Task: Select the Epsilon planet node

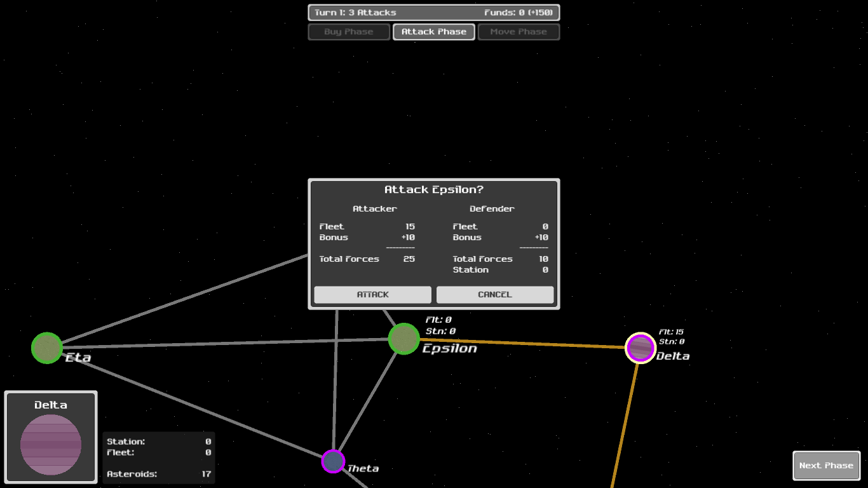Action: pos(404,339)
